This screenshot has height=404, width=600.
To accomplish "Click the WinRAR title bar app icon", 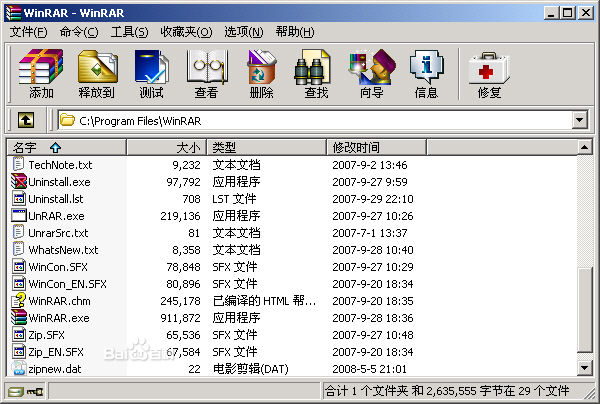I will click(x=13, y=13).
